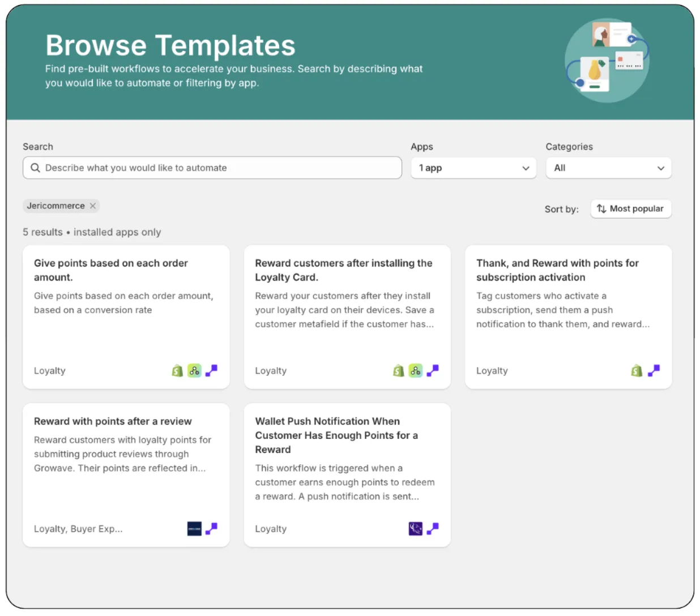Screen dimensions: 700x616
Task: Remove the Jericommerce filter chip
Action: pos(93,206)
